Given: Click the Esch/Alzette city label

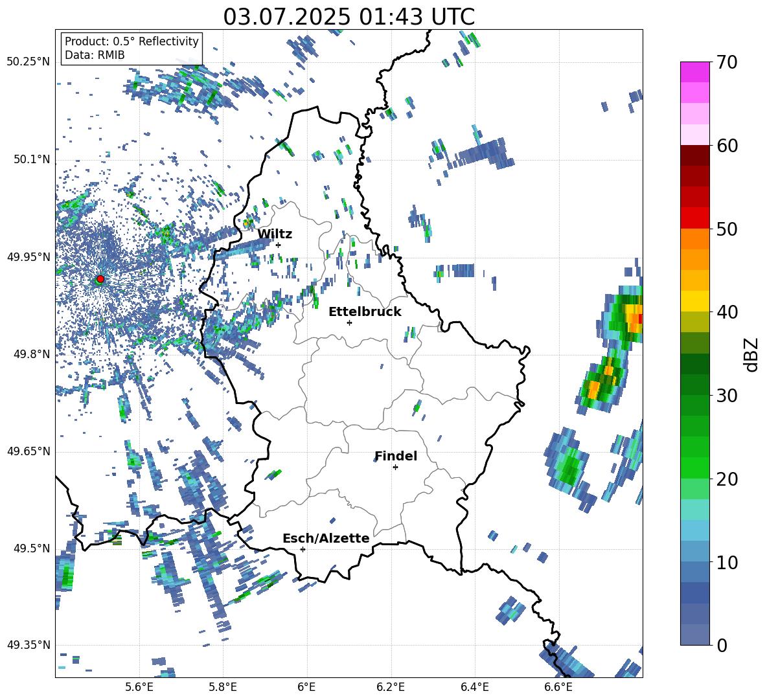Looking at the screenshot, I should [326, 538].
